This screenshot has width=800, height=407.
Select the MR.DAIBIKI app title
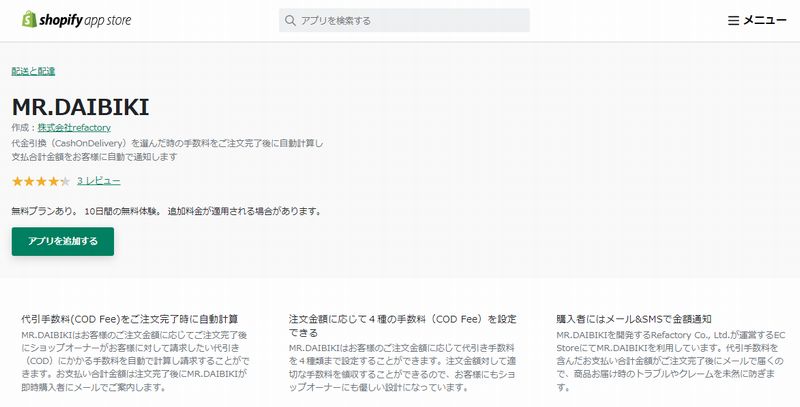click(80, 107)
